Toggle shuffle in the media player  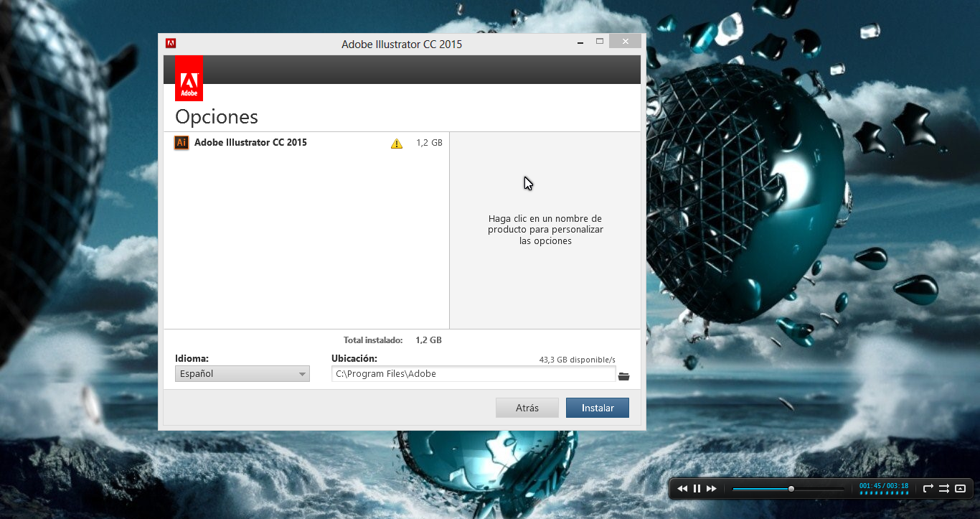pyautogui.click(x=944, y=489)
